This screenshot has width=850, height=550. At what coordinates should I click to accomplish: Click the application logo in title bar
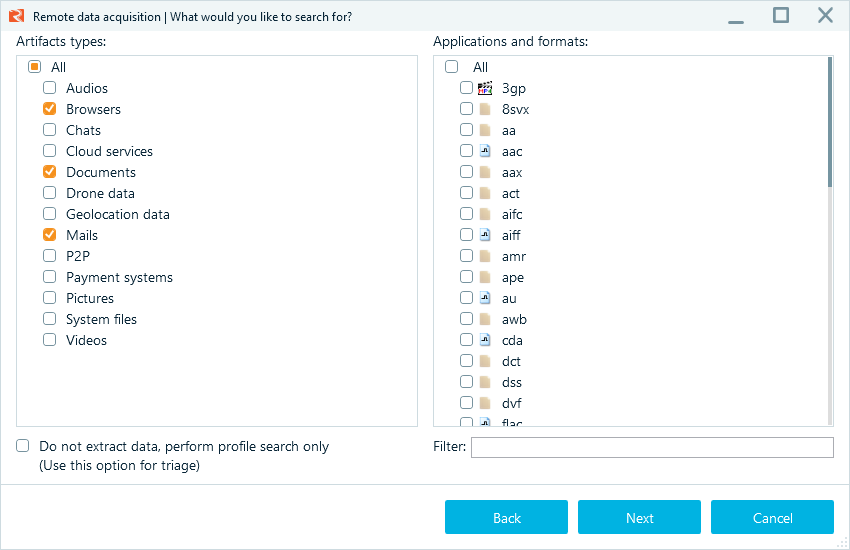(17, 16)
